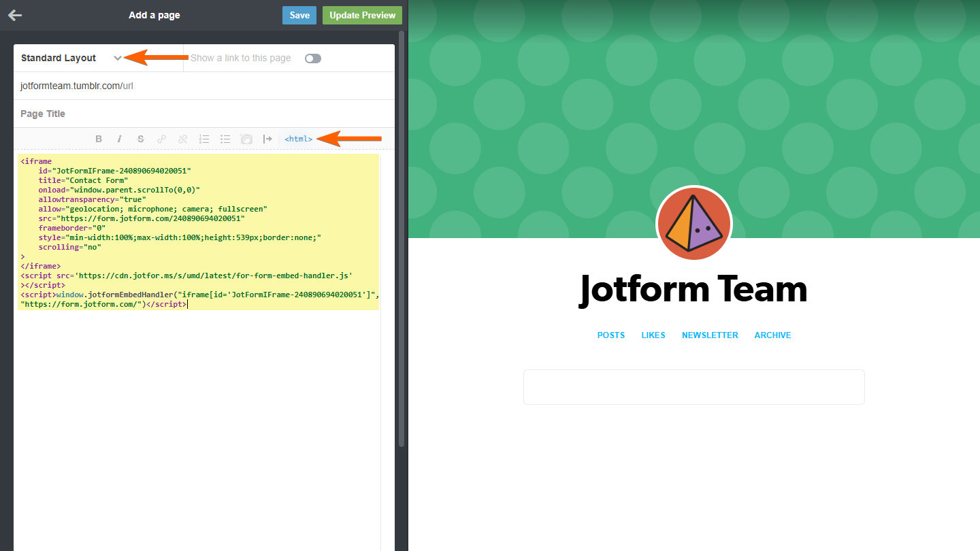Click the Update Preview button
Image resolution: width=980 pixels, height=551 pixels.
pos(362,15)
